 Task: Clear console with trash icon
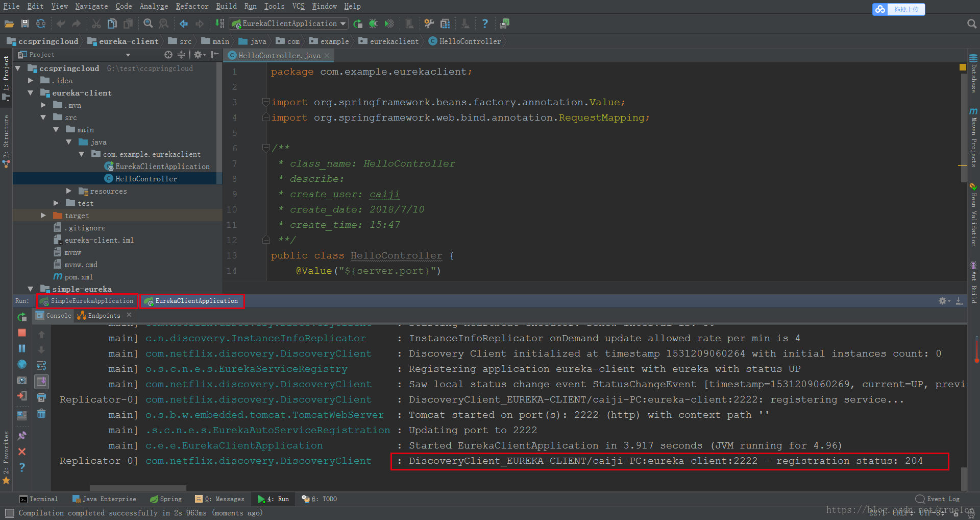coord(41,413)
